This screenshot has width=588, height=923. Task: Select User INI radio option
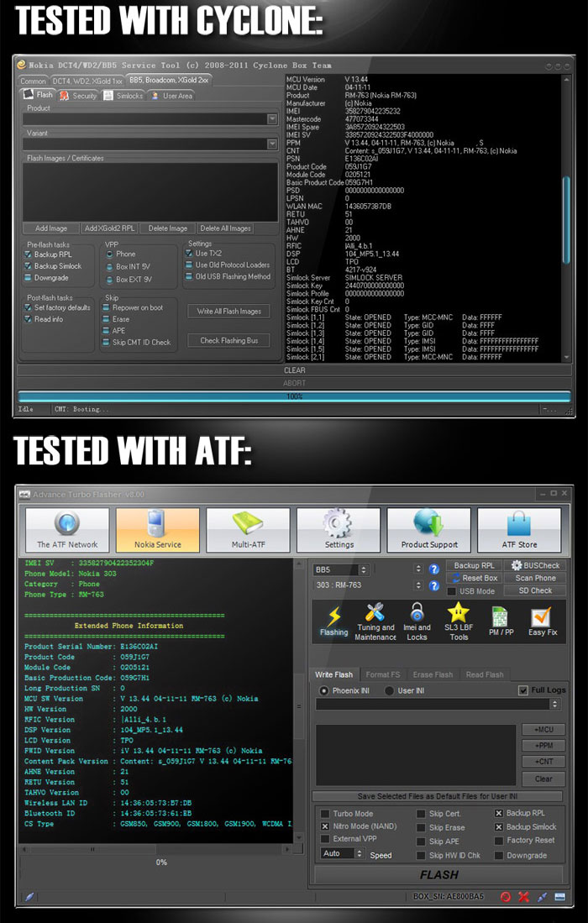[x=388, y=690]
